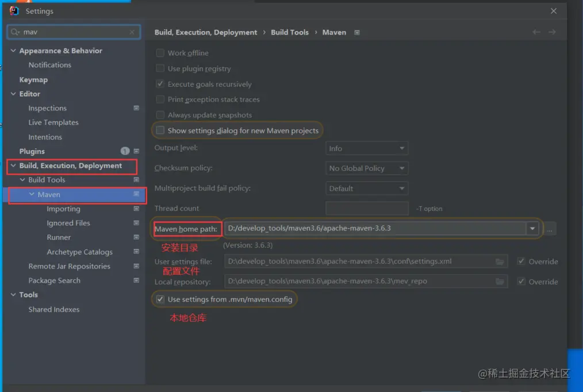This screenshot has height=392, width=583.
Task: Toggle Override for User settings file
Action: coord(521,262)
